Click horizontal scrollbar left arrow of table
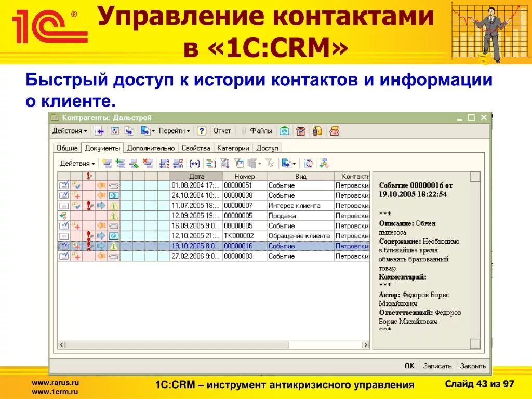This screenshot has height=399, width=532. (62, 345)
